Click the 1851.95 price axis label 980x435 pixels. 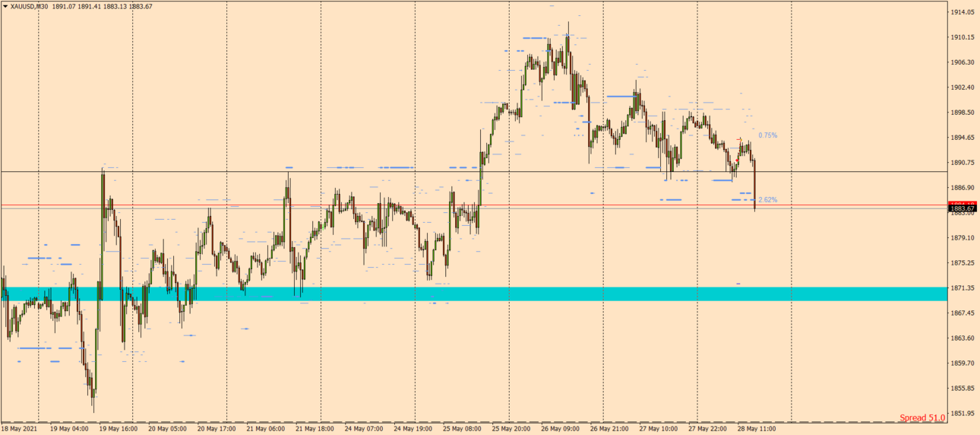[963, 414]
